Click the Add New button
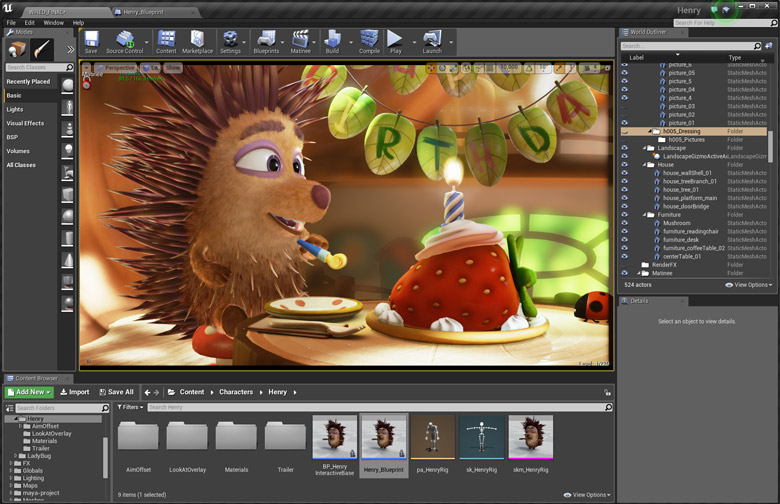 point(28,392)
